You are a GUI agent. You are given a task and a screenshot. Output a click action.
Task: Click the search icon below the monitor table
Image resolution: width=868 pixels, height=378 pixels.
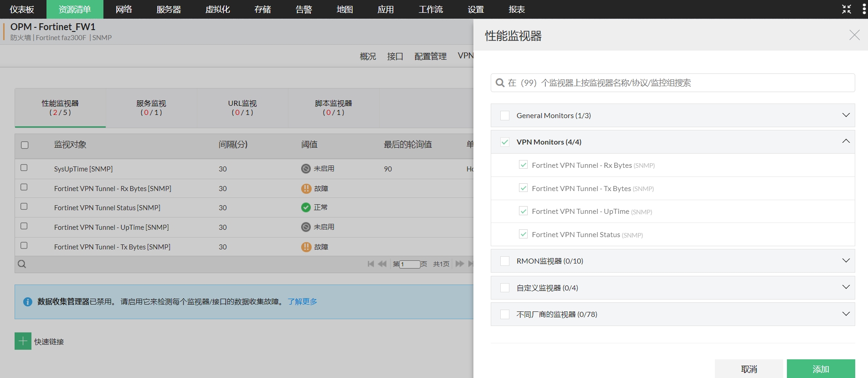tap(21, 264)
